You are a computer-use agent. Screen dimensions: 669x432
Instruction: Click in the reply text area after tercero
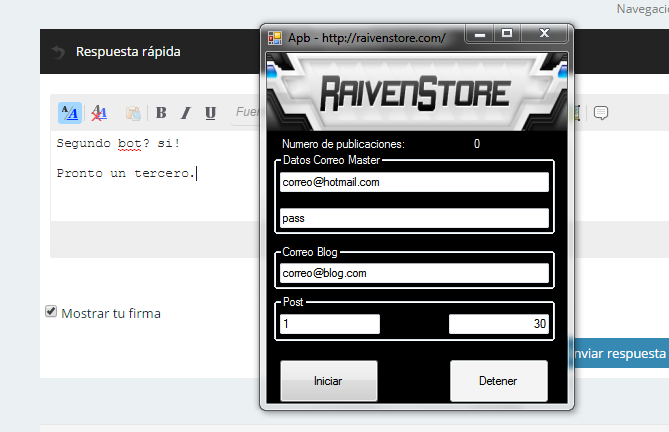(197, 174)
